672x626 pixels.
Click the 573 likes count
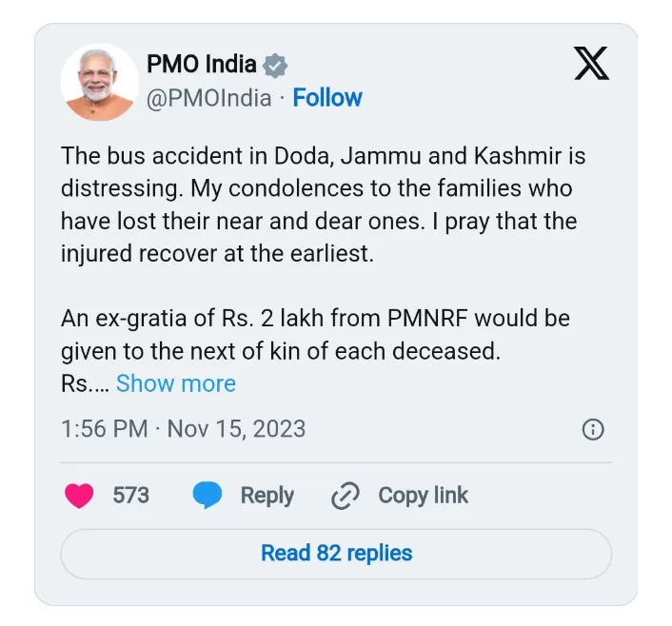(130, 496)
